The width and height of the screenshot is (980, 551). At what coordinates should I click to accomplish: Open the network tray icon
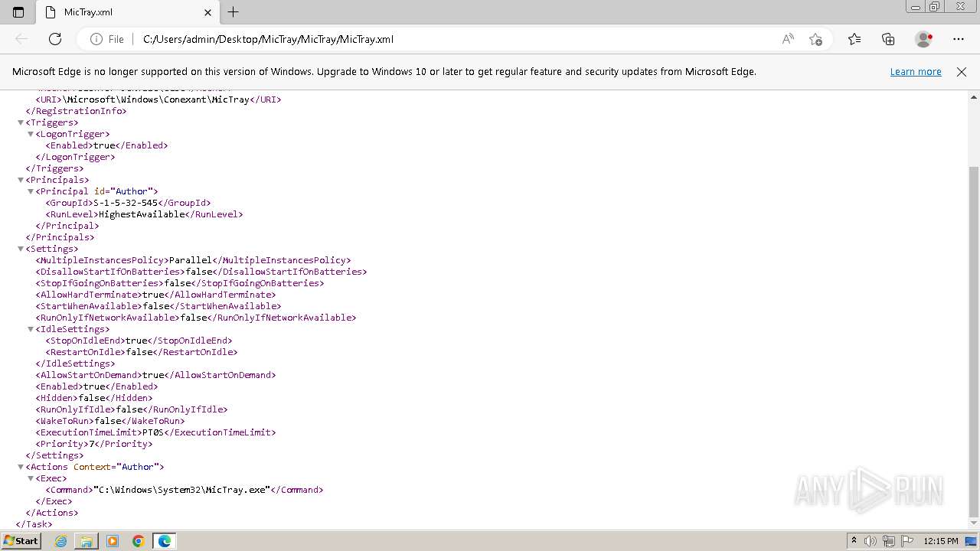pyautogui.click(x=889, y=541)
